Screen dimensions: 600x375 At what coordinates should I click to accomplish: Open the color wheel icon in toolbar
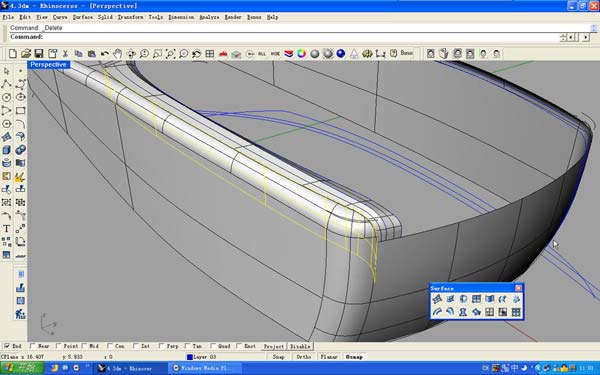[302, 54]
